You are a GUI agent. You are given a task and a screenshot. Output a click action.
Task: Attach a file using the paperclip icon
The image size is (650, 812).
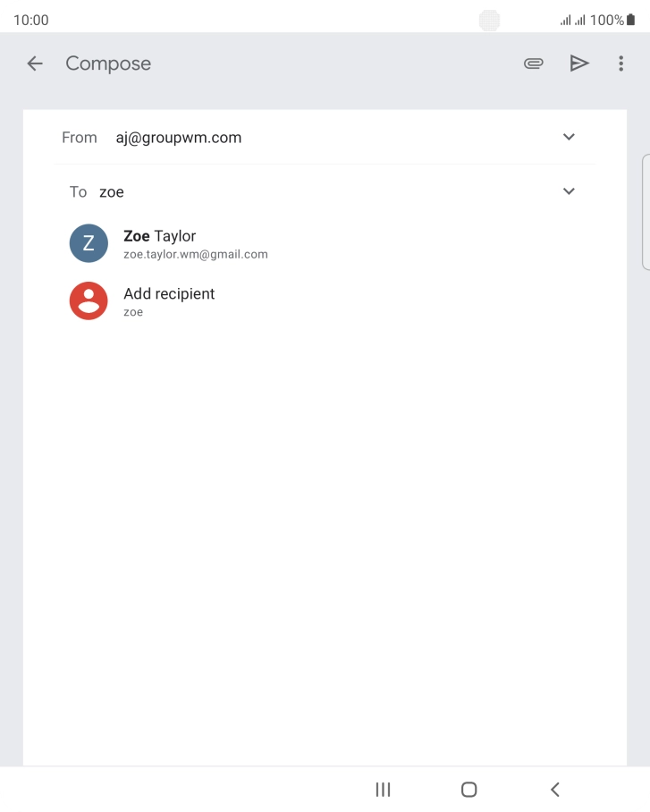(533, 63)
